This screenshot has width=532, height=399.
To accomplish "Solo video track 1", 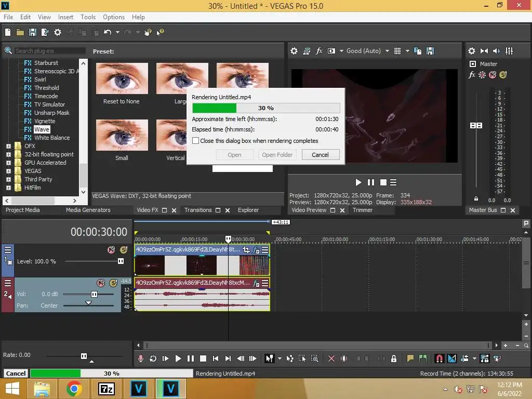I will (124, 250).
